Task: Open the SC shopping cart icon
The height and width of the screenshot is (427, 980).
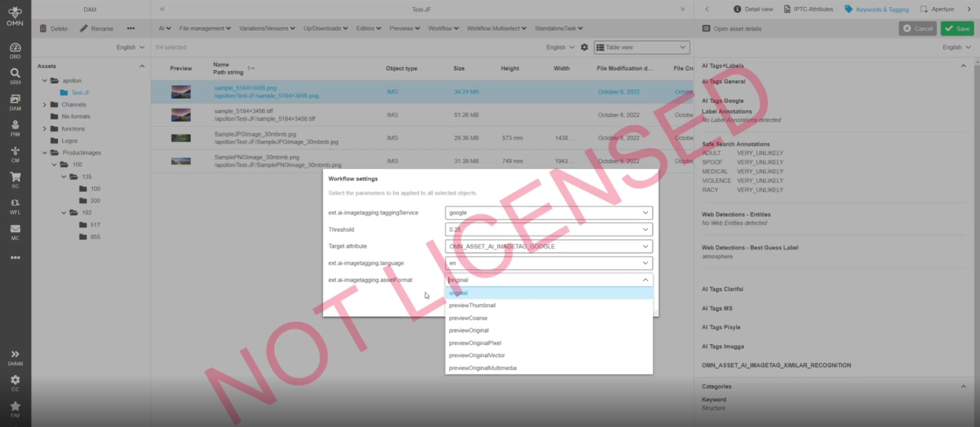Action: 15,180
